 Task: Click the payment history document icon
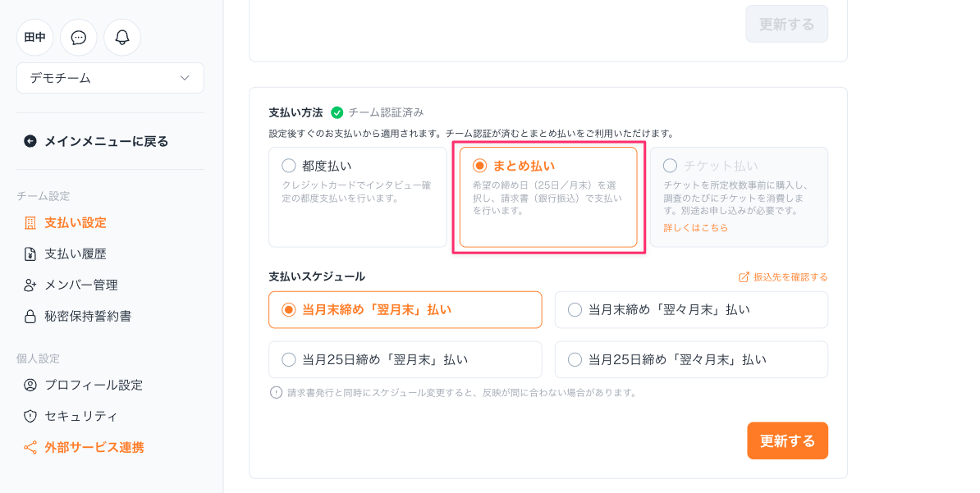pyautogui.click(x=30, y=254)
